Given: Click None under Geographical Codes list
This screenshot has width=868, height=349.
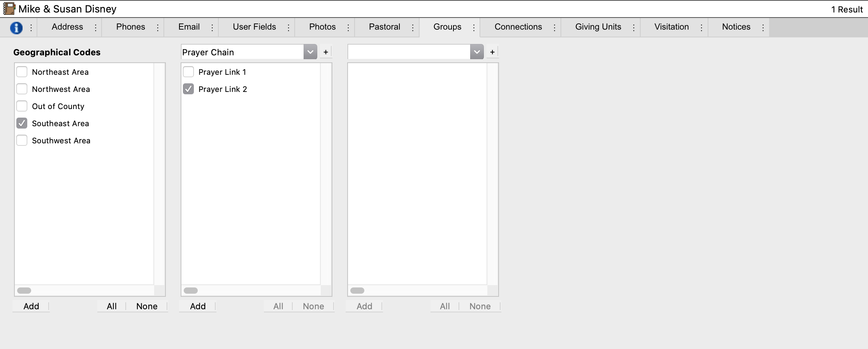Looking at the screenshot, I should point(147,306).
